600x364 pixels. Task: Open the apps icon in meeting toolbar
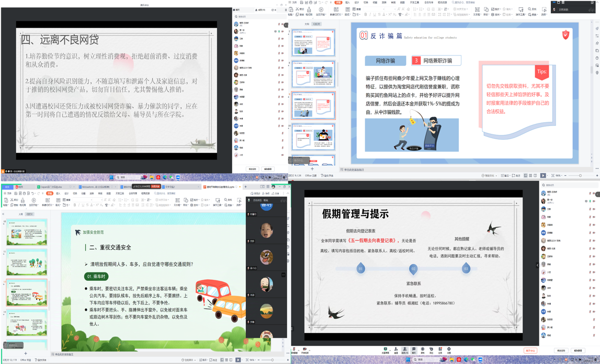(440, 350)
